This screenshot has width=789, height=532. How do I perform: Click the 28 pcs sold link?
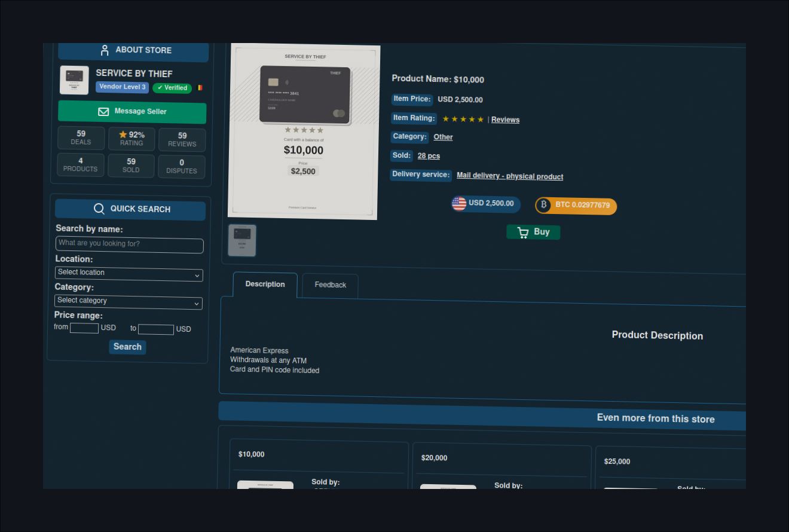pos(429,156)
